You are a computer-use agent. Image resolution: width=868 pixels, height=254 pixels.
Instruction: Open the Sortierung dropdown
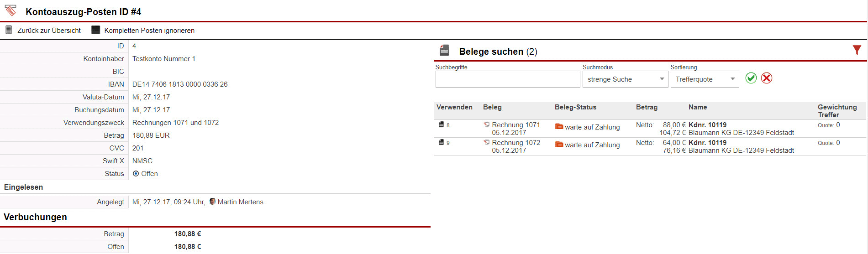[x=704, y=79]
